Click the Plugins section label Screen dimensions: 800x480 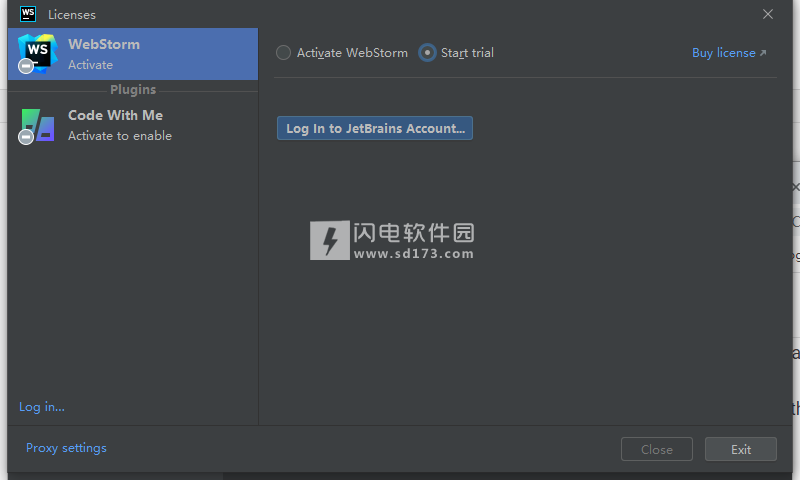coord(133,90)
